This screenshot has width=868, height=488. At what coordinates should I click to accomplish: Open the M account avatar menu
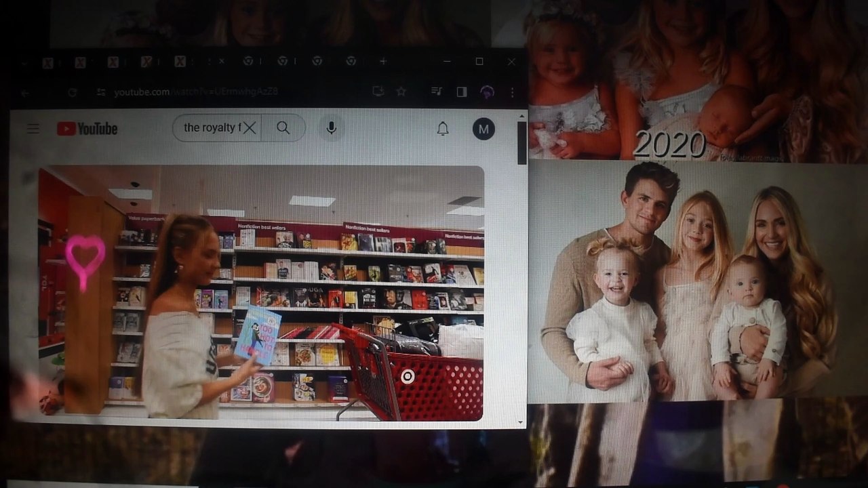(484, 129)
